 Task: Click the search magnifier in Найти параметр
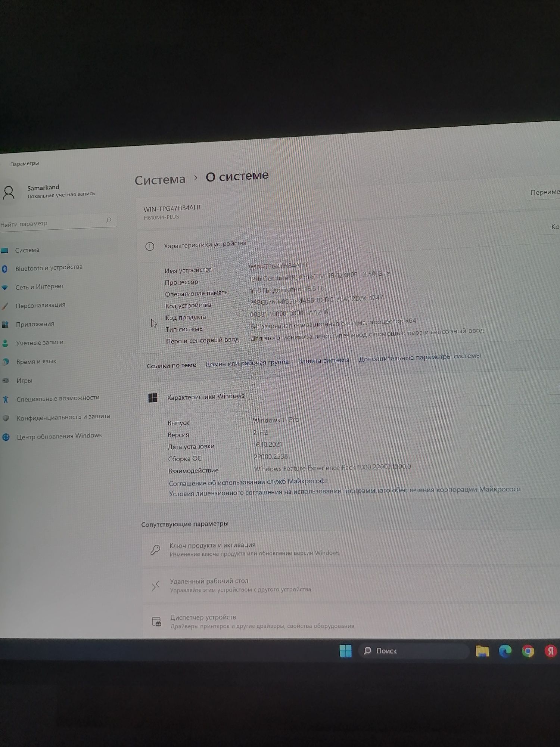(x=109, y=220)
